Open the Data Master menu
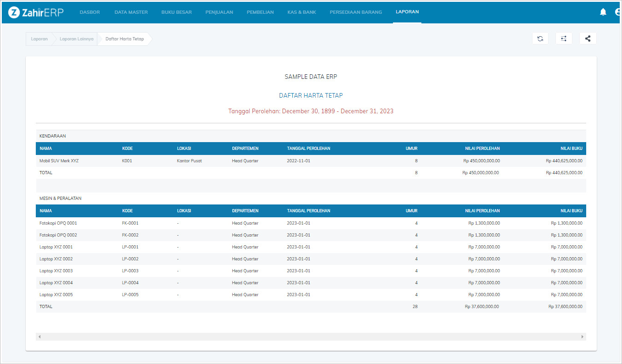 click(131, 12)
